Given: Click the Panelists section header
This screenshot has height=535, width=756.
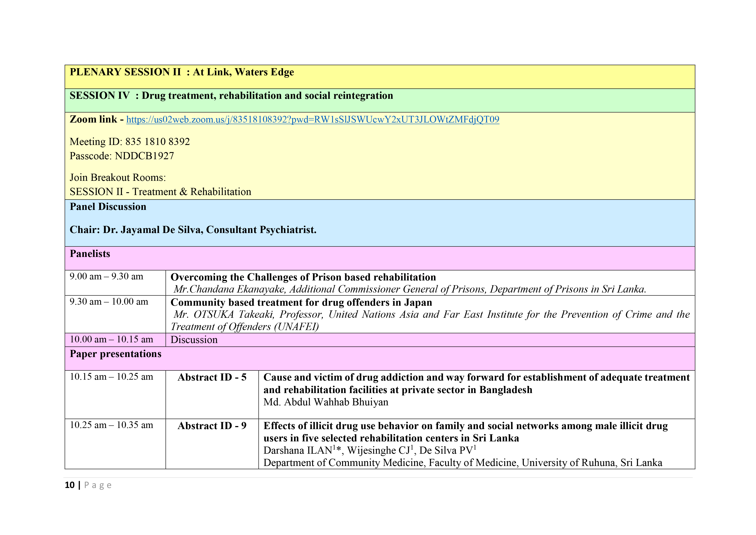Looking at the screenshot, I should 90,254.
